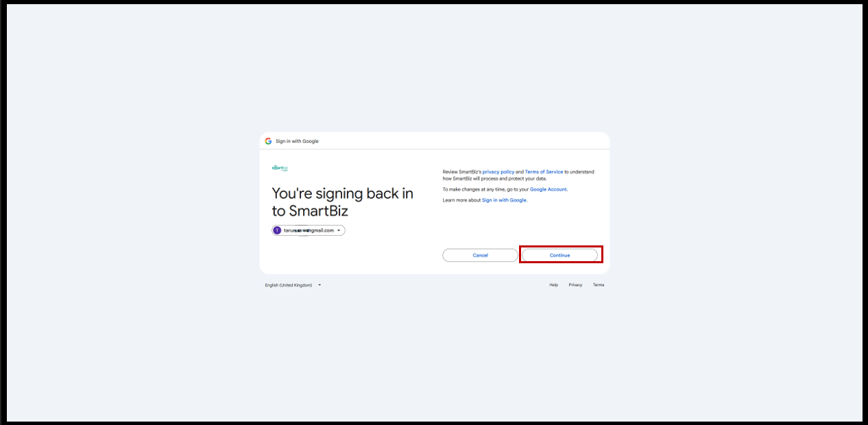Click the "Sign in with Google" header title
This screenshot has height=425, width=868.
point(297,141)
